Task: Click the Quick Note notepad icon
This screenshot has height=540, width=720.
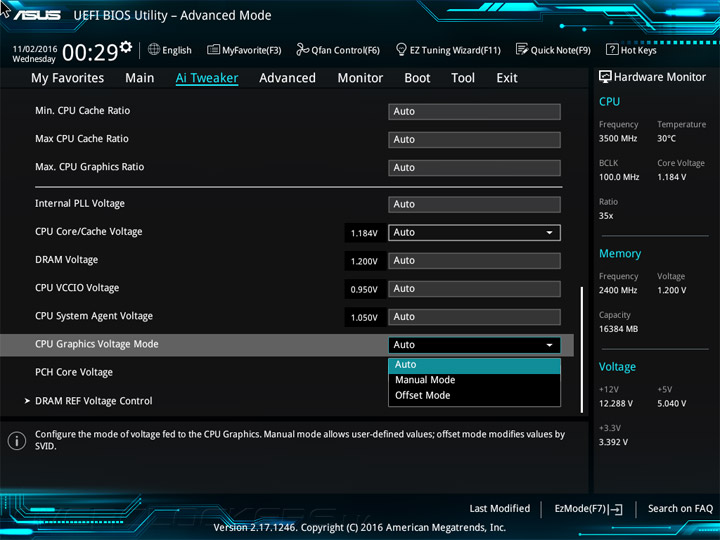Action: [x=522, y=49]
